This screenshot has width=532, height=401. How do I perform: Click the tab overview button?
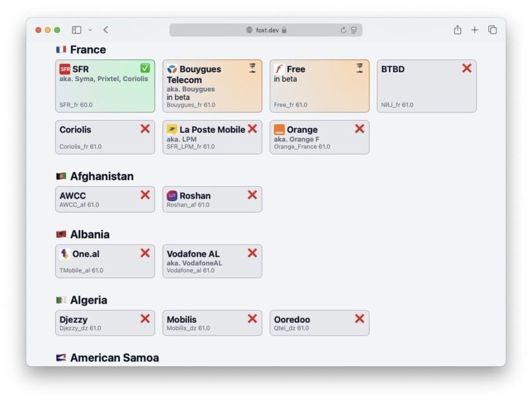(492, 30)
